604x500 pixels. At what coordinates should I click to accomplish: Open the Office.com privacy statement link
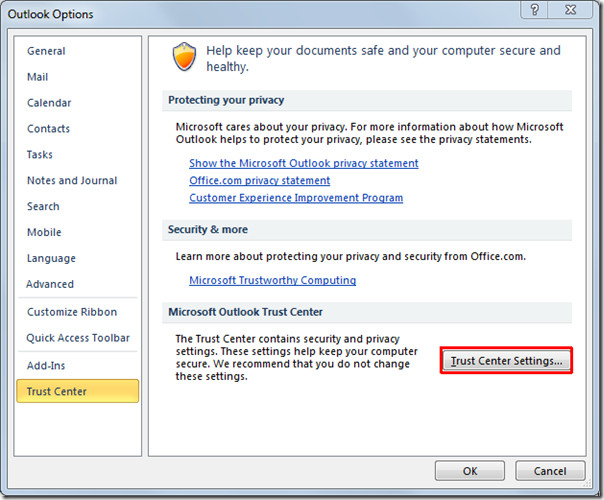(x=260, y=180)
